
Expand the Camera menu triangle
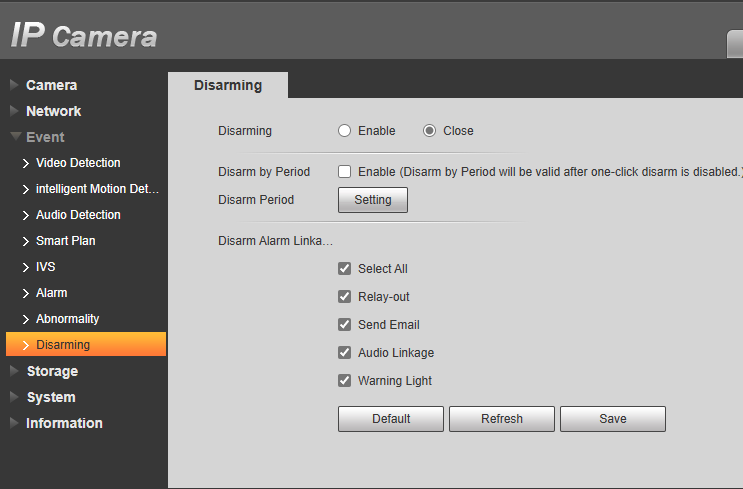pos(15,85)
